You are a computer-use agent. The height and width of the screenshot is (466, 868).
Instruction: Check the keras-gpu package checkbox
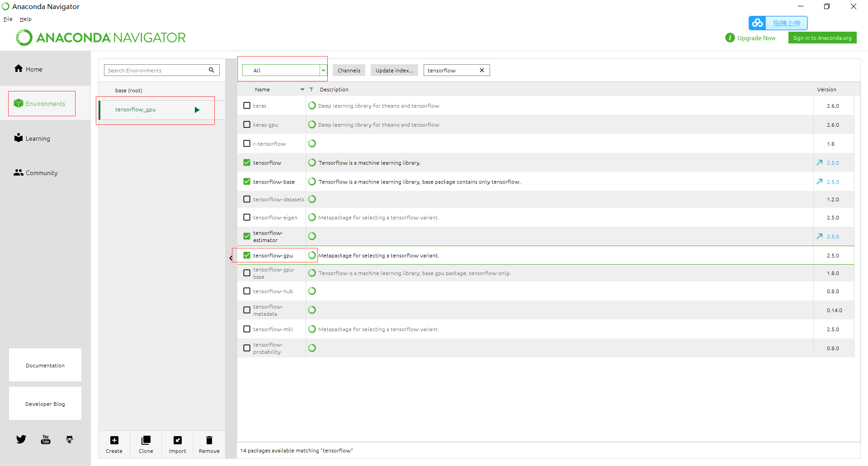pos(247,124)
